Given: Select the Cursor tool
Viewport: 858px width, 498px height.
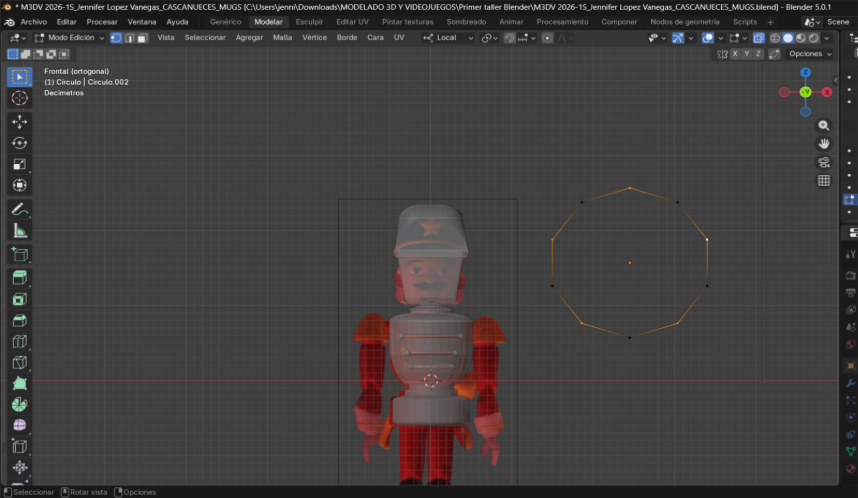Looking at the screenshot, I should pyautogui.click(x=19, y=98).
